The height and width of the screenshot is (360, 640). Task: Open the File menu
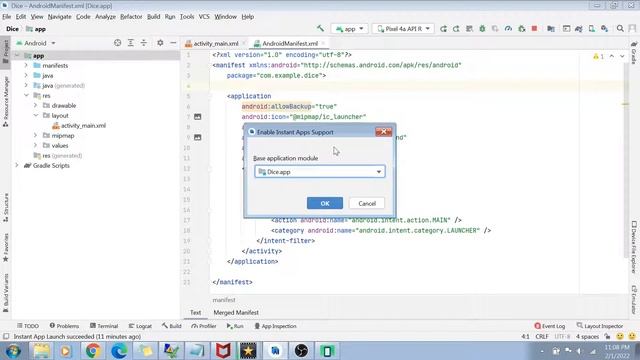[7, 17]
